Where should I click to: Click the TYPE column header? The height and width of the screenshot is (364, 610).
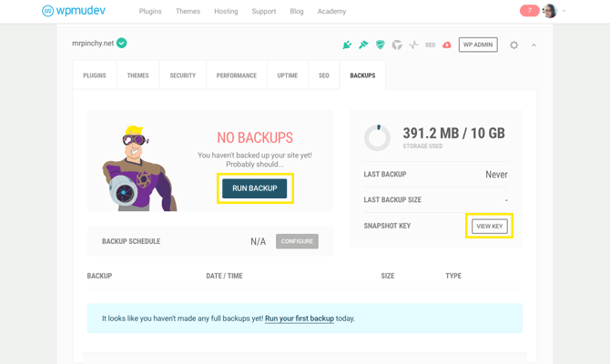(453, 276)
